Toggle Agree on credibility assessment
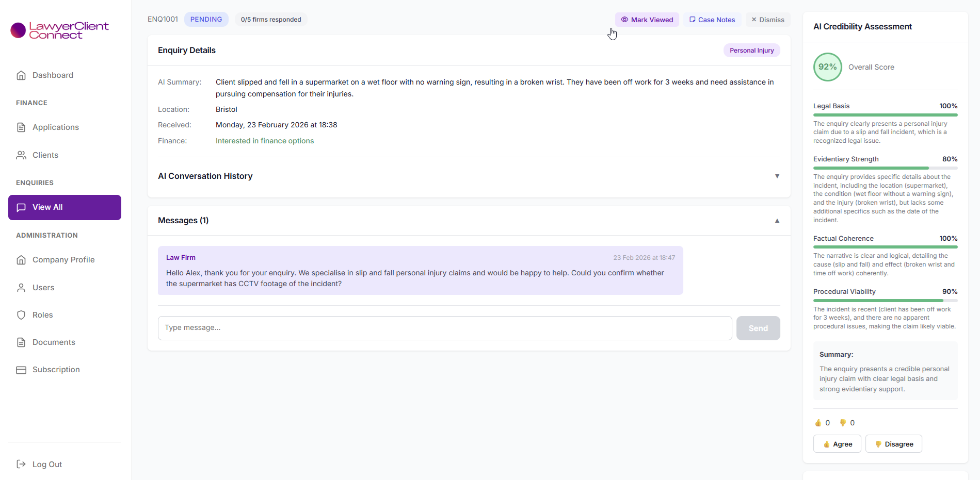This screenshot has height=480, width=980. 837,443
